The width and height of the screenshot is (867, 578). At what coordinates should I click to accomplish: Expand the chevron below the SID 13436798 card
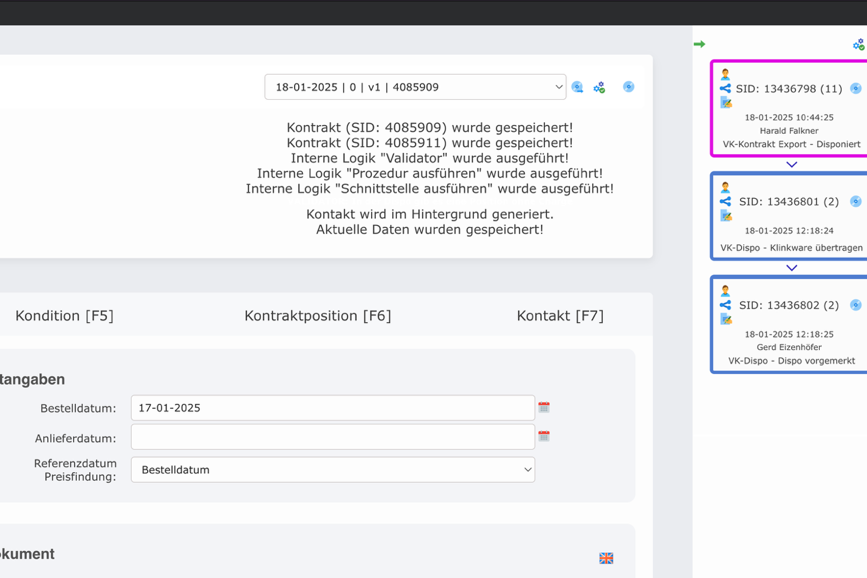[790, 163]
